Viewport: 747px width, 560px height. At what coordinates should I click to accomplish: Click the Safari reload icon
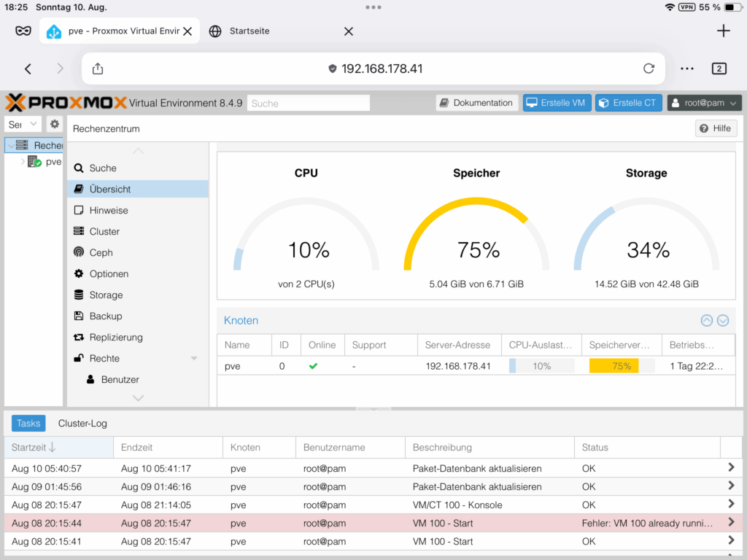coord(649,69)
